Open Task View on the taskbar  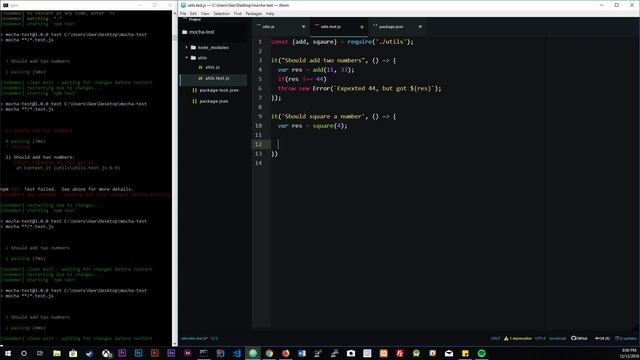click(x=40, y=353)
